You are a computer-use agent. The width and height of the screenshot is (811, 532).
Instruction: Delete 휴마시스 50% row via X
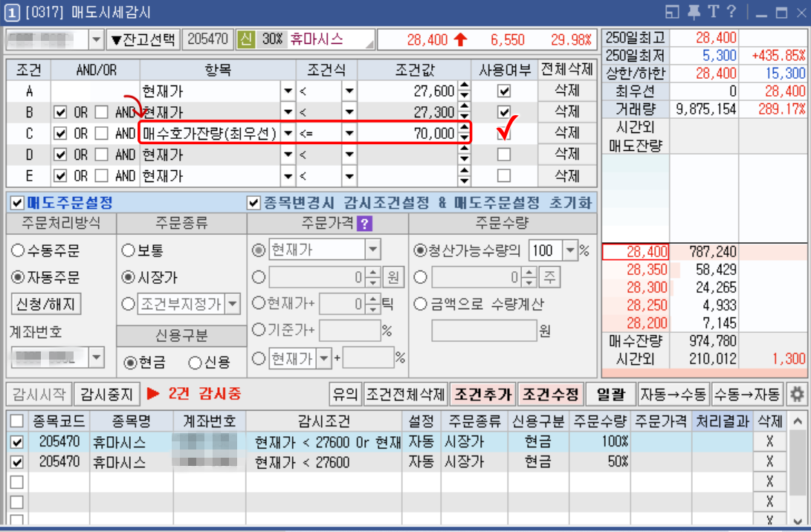[769, 461]
